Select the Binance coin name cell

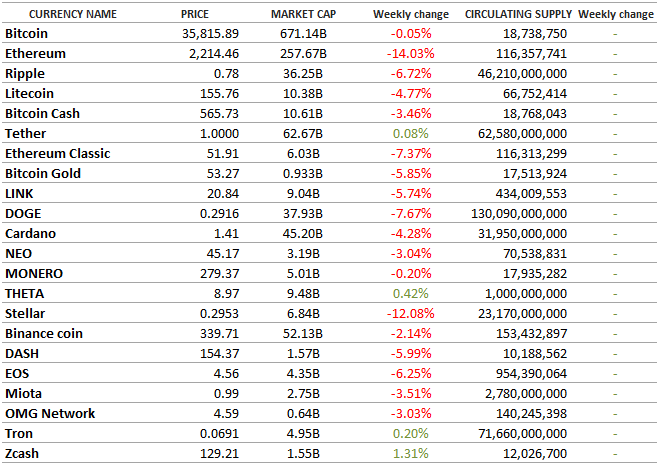[44, 334]
